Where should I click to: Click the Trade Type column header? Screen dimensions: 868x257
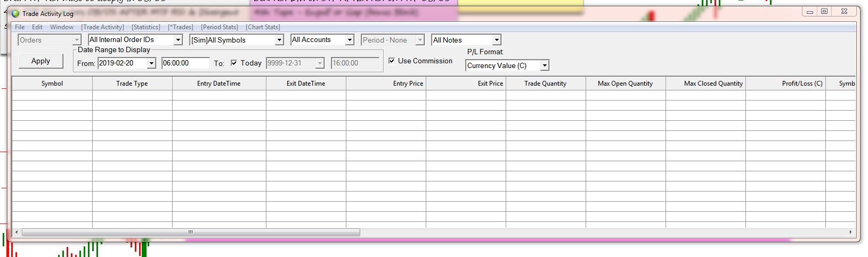pyautogui.click(x=132, y=84)
